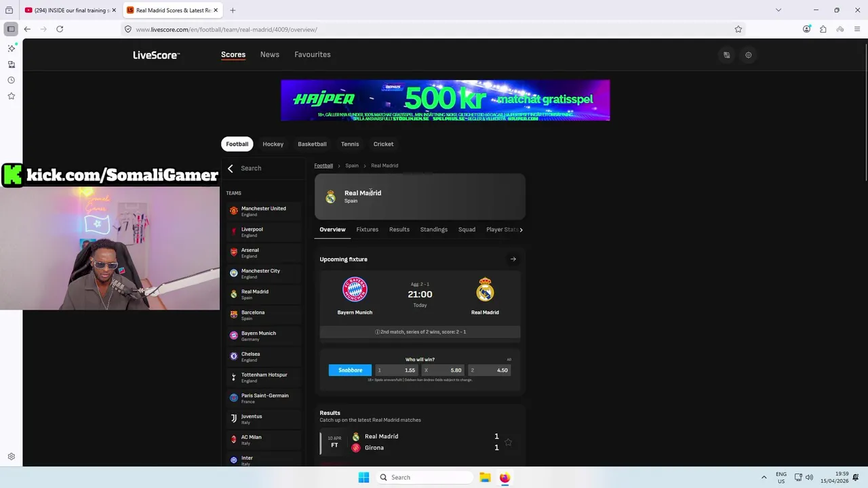Click the Chelsea crest icon

[234, 357]
